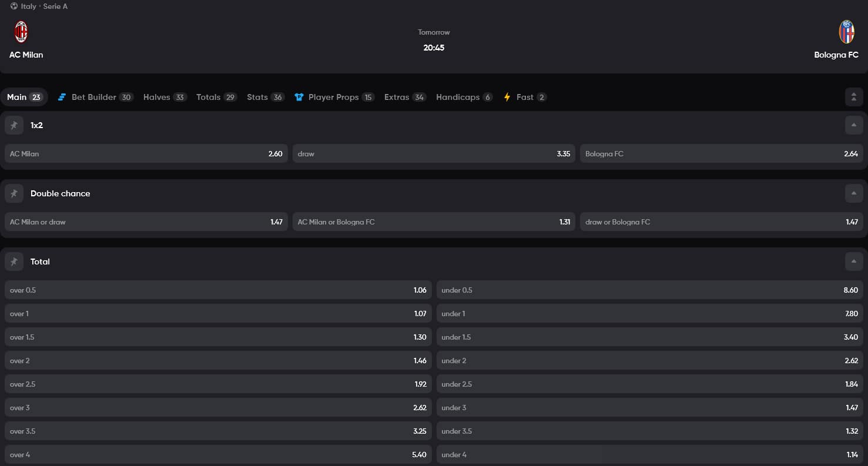
Task: Select AC Milan or draw at 1.47
Action: tap(146, 222)
